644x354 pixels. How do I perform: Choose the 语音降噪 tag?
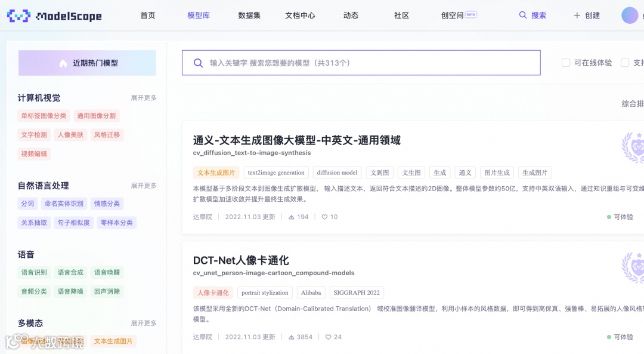[70, 291]
